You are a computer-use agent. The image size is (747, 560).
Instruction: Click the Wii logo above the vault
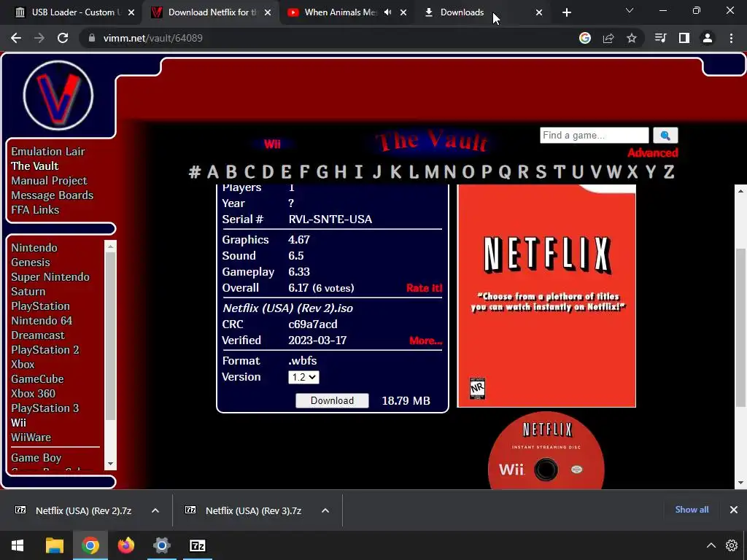(273, 144)
